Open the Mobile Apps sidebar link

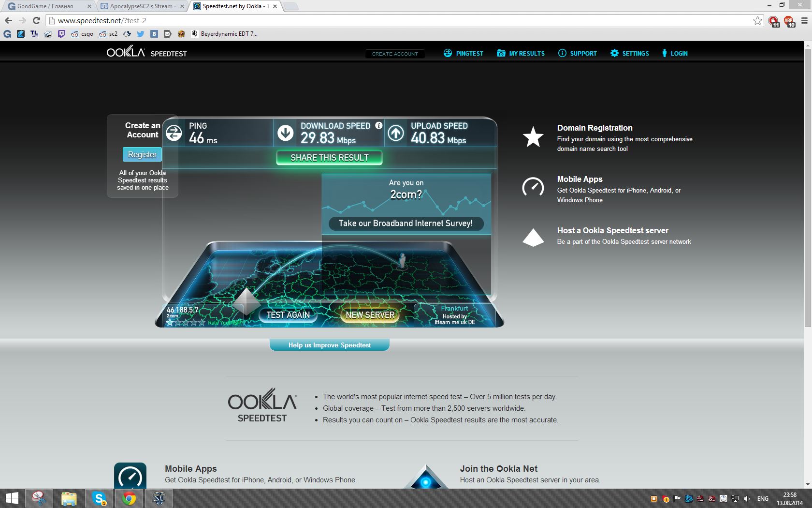tap(580, 179)
